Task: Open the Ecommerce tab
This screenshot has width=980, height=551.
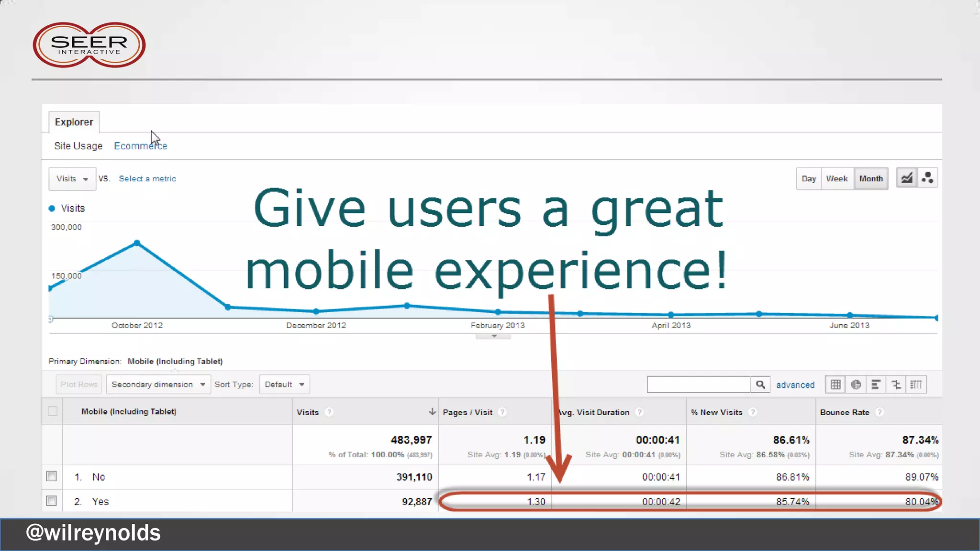Action: [140, 146]
